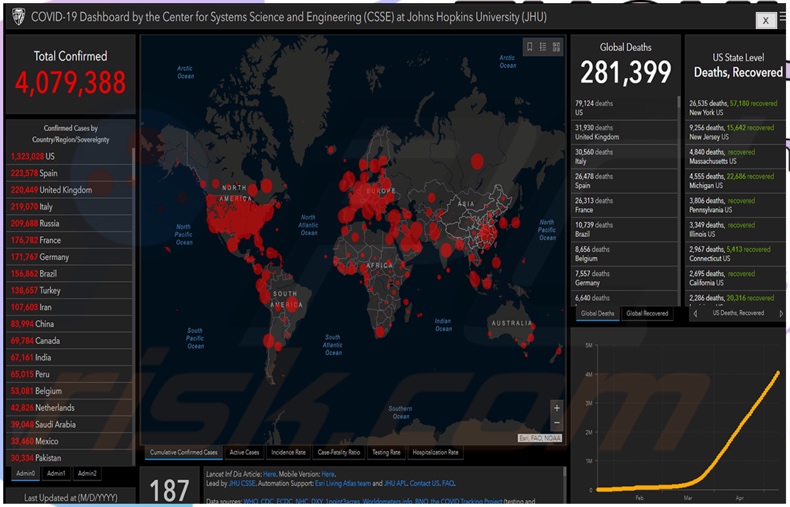Follow the JHU CSSE link
790x507 pixels.
pyautogui.click(x=241, y=483)
